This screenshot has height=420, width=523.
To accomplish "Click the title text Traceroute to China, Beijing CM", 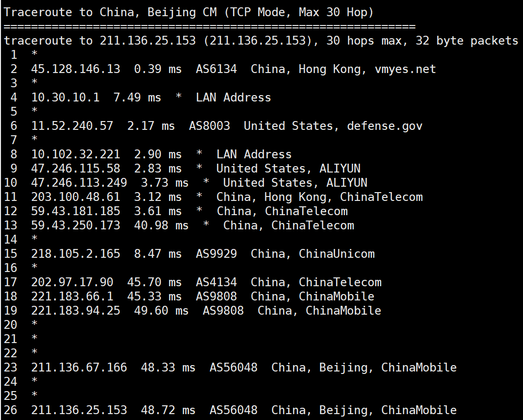I will pos(110,13).
